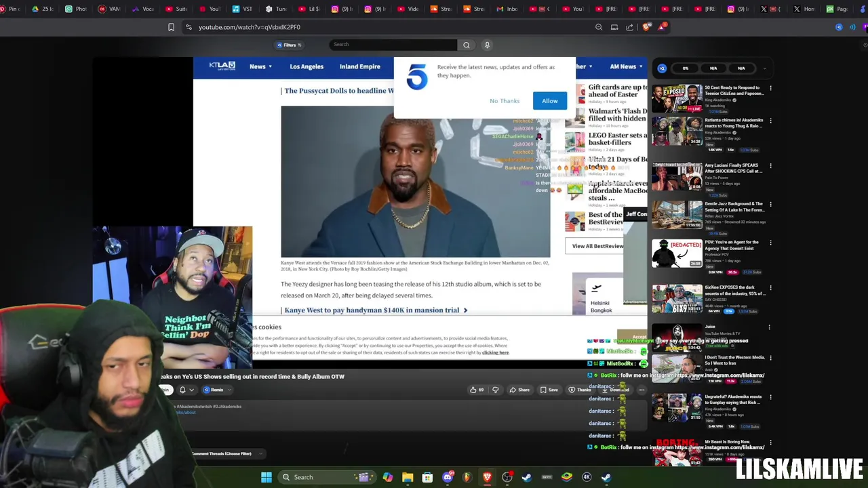Click the bookmark icon in the address bar
The image size is (868, 488).
(x=171, y=27)
